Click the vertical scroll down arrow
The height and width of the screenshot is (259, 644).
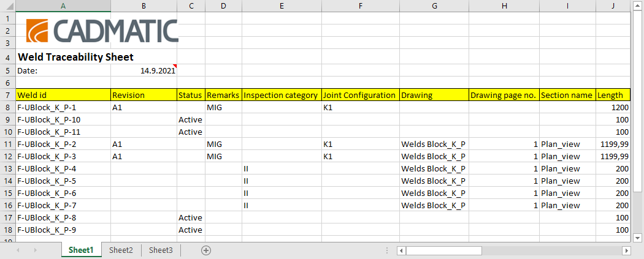(x=638, y=238)
